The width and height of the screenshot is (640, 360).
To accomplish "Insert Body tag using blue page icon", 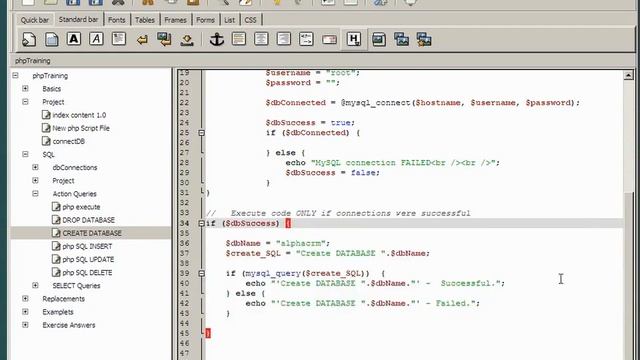I will [x=51, y=40].
